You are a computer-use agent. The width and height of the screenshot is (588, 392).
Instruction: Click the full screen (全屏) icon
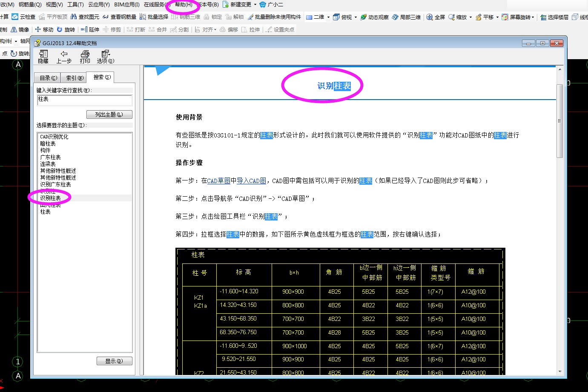[x=430, y=17]
